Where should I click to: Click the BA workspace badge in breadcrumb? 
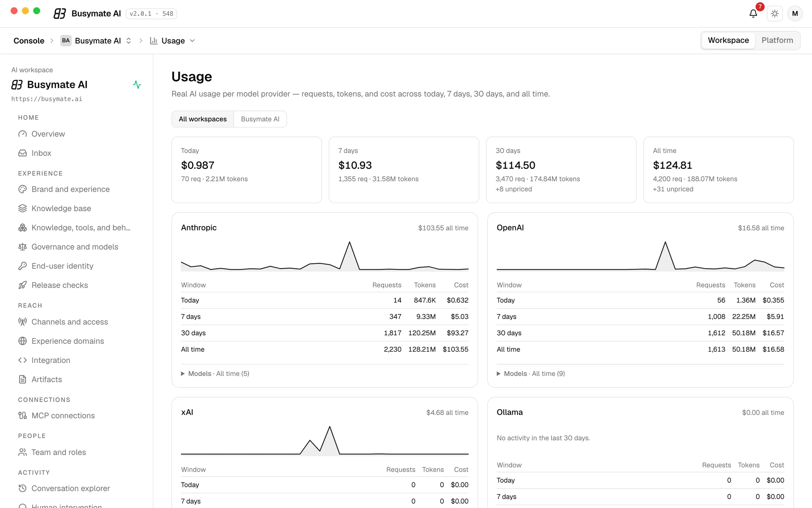(x=66, y=41)
